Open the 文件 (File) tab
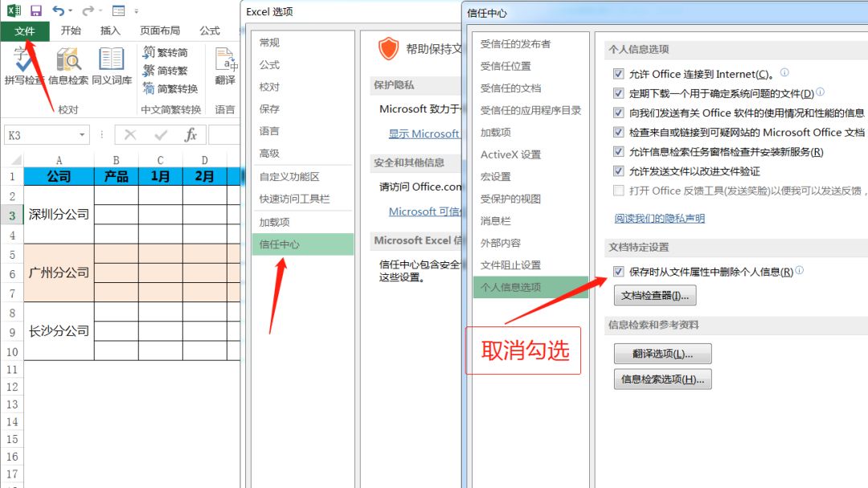Viewport: 868px width, 488px height. coord(25,31)
